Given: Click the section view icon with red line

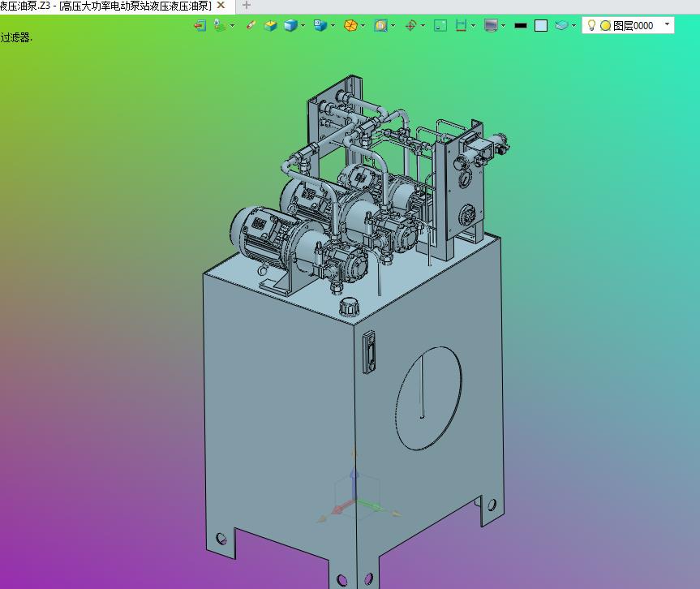Looking at the screenshot, I should [x=462, y=25].
